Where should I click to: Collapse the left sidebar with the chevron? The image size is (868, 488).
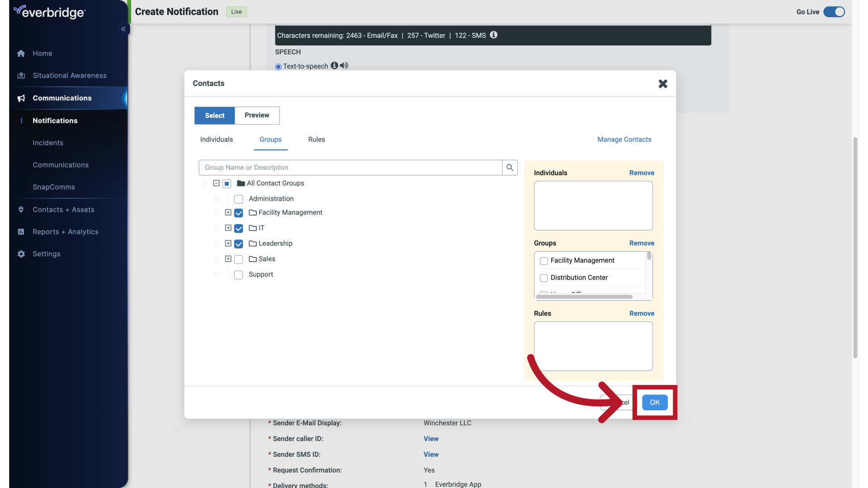123,29
